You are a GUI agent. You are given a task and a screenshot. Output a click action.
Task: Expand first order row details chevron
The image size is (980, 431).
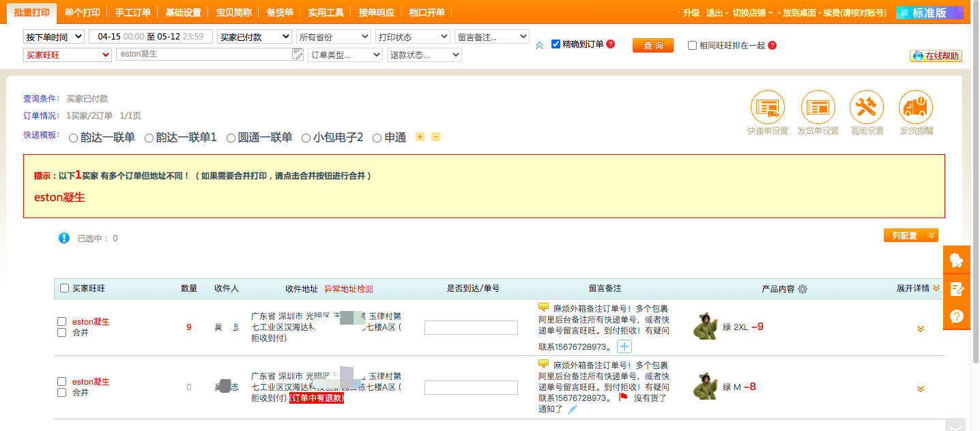(x=920, y=329)
